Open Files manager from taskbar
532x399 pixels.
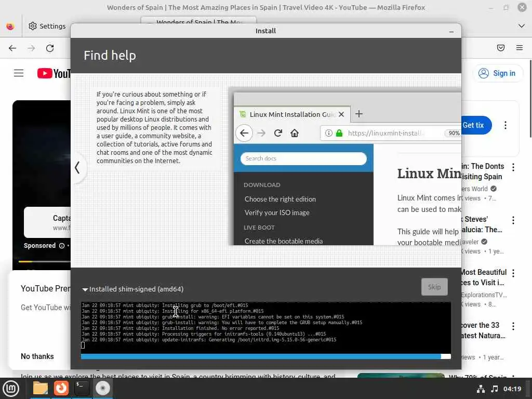pyautogui.click(x=41, y=389)
